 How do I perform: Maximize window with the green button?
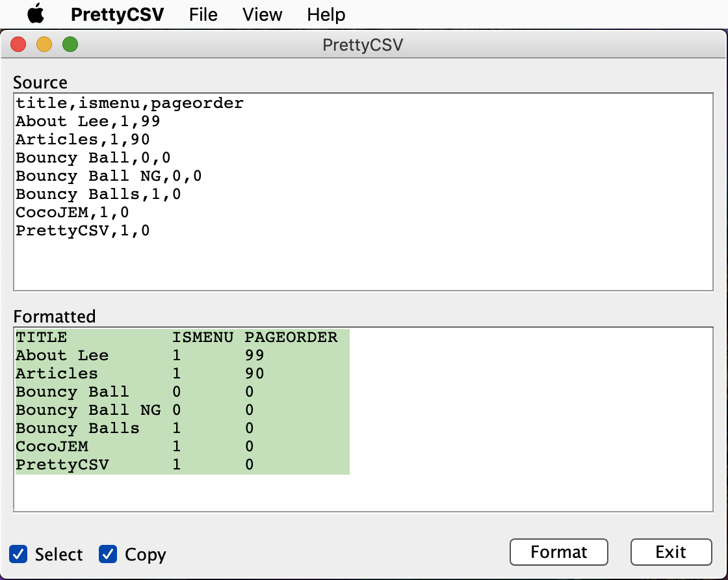coord(70,45)
